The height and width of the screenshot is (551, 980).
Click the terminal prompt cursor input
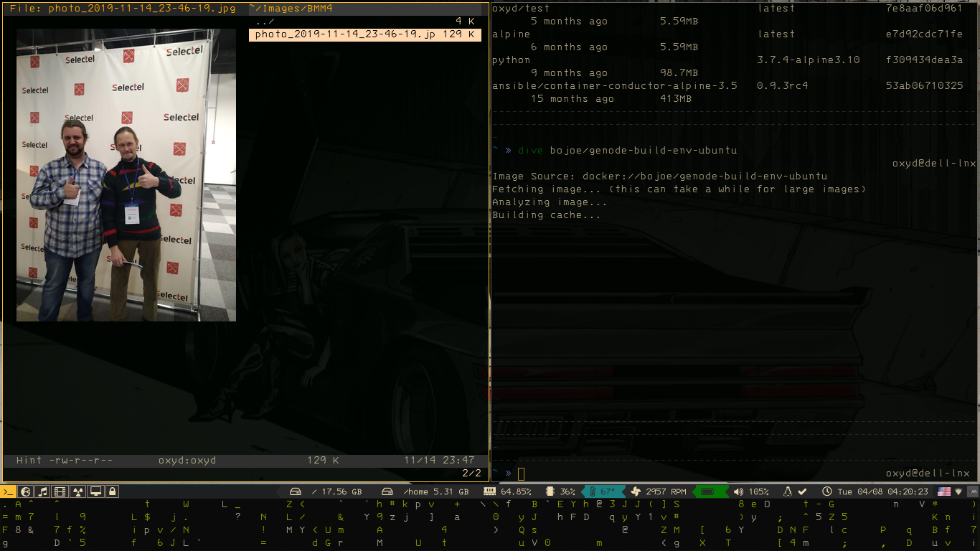(x=522, y=474)
